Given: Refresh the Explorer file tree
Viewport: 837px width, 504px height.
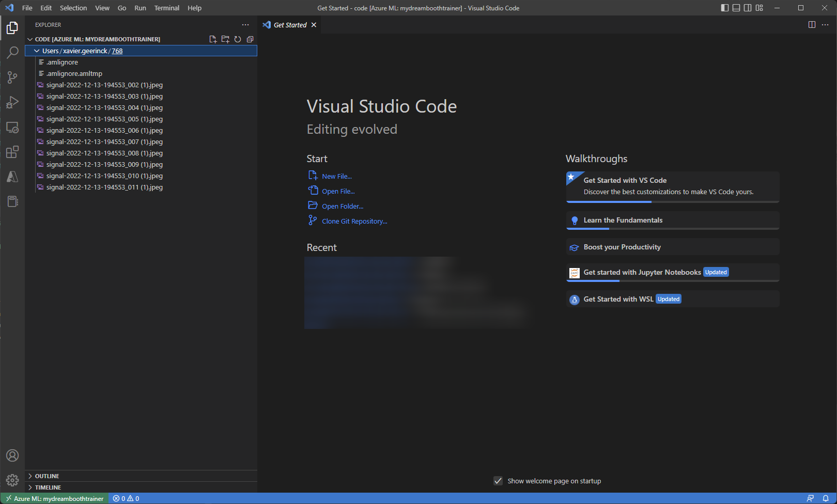Looking at the screenshot, I should tap(238, 39).
